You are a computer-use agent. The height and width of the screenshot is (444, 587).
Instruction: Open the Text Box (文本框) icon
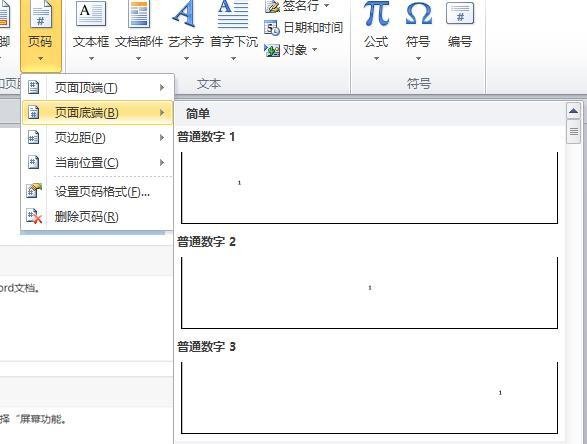coord(91,14)
